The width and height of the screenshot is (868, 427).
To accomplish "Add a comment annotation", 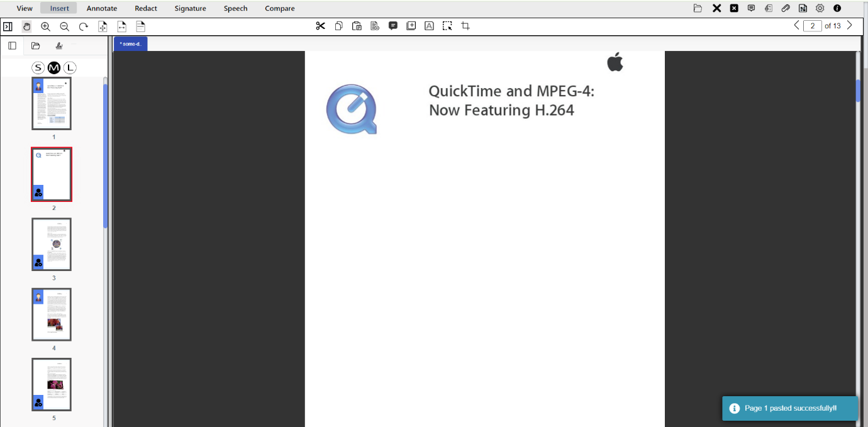I will (393, 26).
